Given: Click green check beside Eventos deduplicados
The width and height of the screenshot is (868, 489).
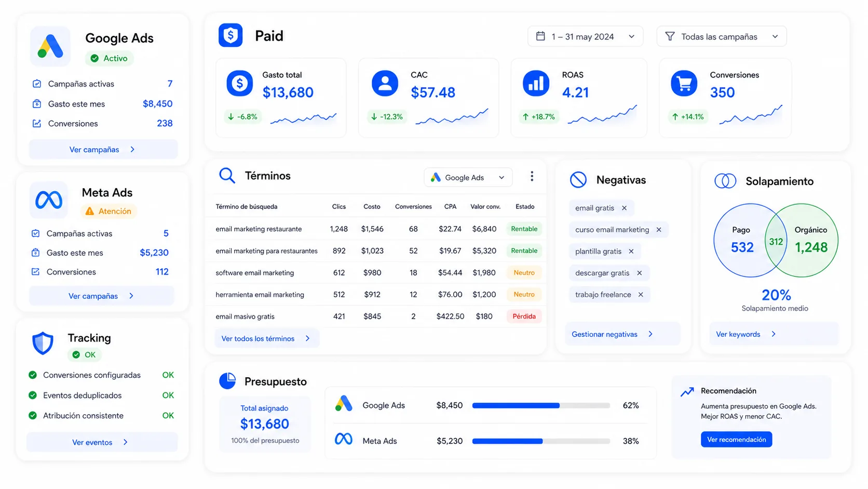Looking at the screenshot, I should 33,395.
